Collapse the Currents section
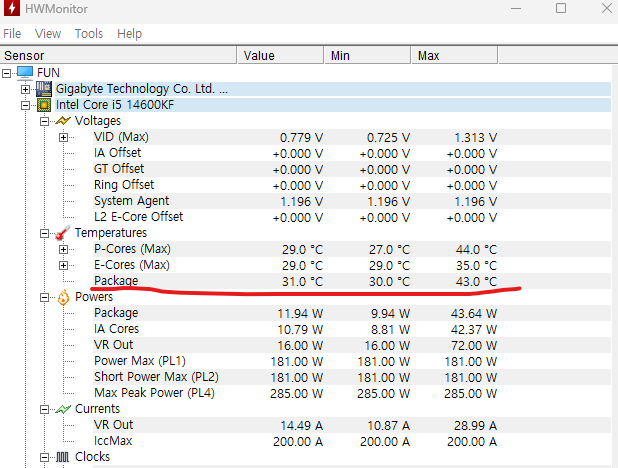 click(x=45, y=410)
